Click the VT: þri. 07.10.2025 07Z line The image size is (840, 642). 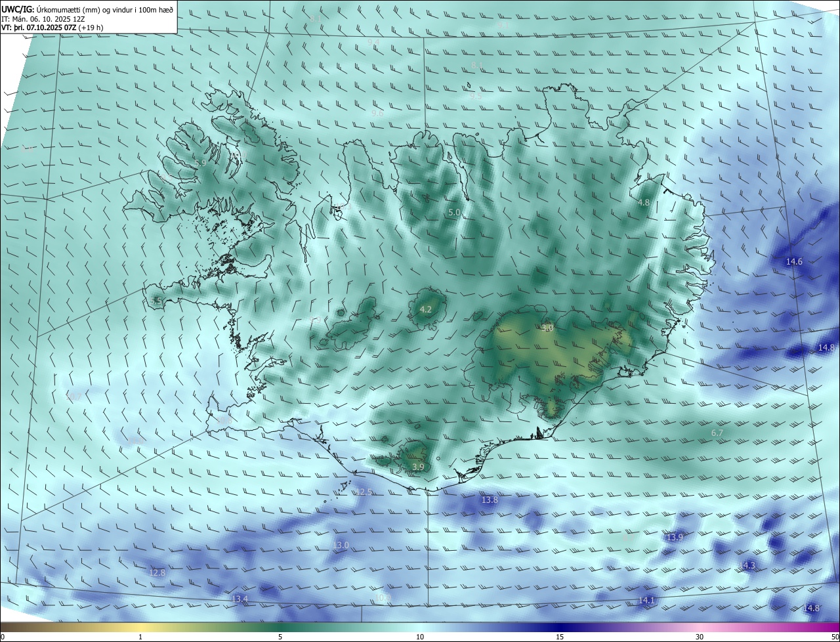52,28
